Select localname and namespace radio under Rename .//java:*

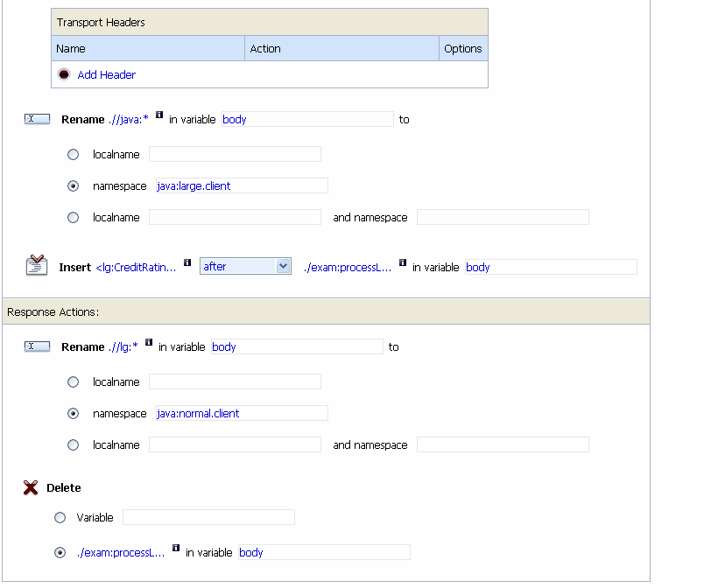(x=73, y=218)
